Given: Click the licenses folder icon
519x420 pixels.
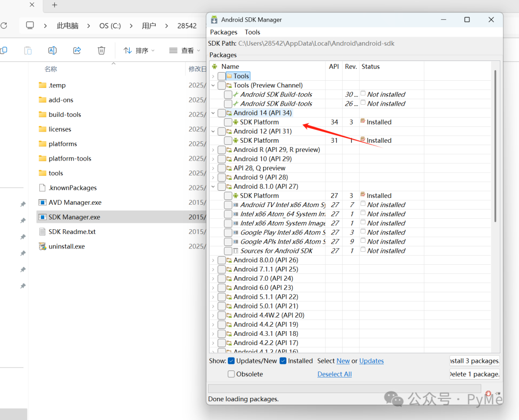Looking at the screenshot, I should point(42,129).
